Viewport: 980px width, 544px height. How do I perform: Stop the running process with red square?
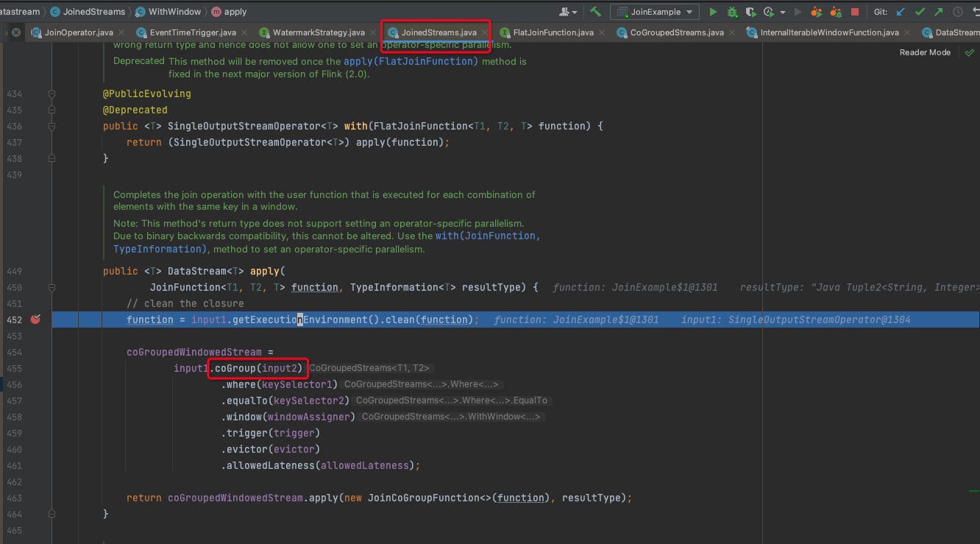[854, 12]
